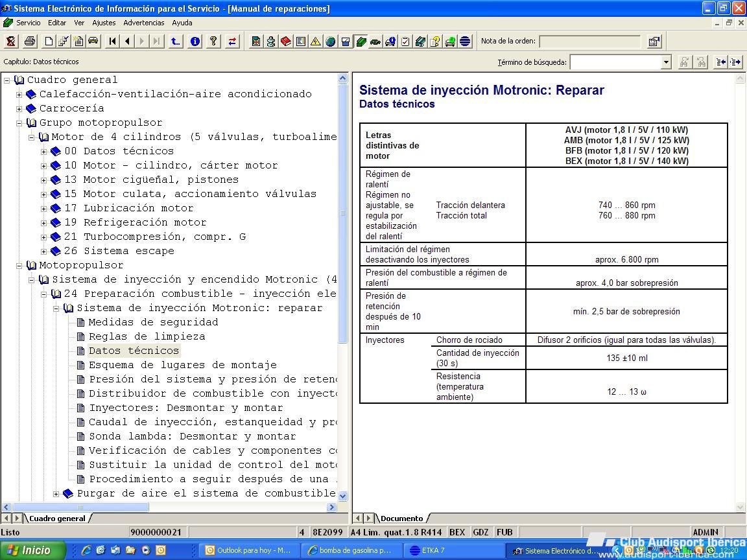Open the Ver menu
Viewport: 747px width, 560px height.
point(79,23)
